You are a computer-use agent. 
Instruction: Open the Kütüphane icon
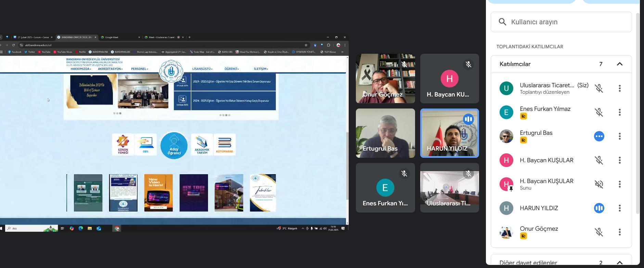click(224, 144)
